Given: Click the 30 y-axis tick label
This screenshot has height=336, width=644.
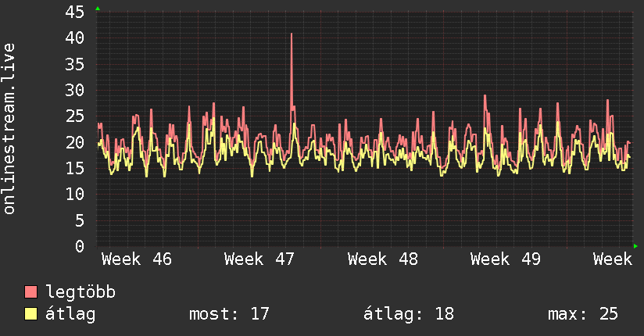Looking at the screenshot, I should tap(74, 91).
